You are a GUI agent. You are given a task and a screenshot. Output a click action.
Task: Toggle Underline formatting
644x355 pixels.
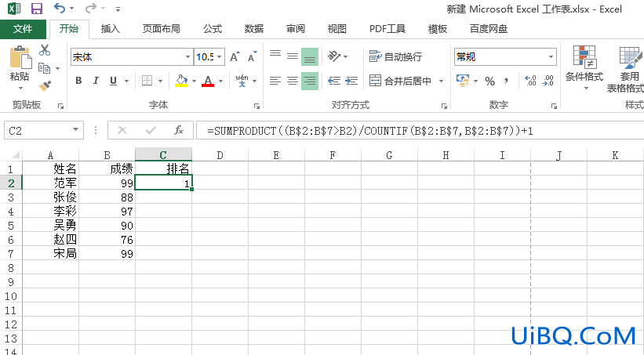tap(114, 81)
